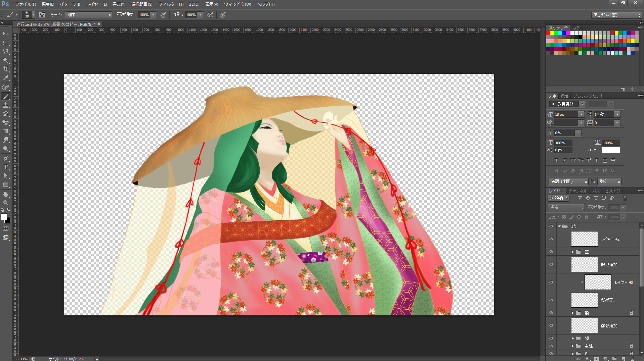
Task: Select the Pen tool
Action: click(x=6, y=158)
